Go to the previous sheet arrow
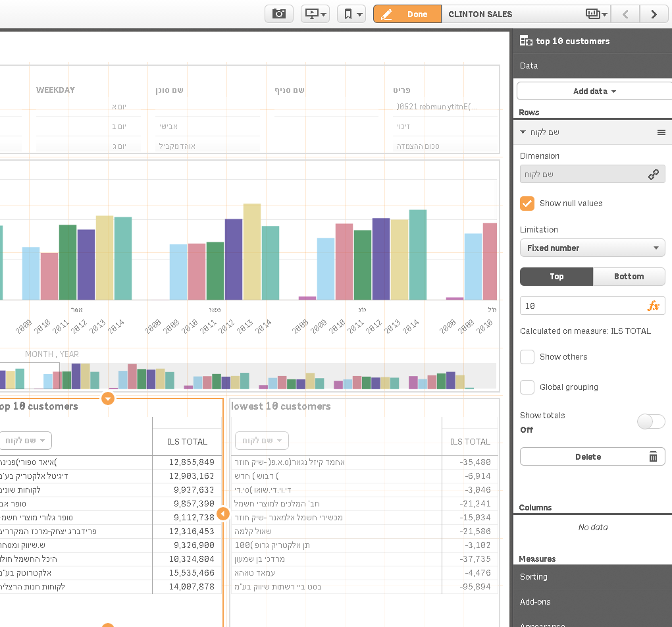Viewport: 672px width, 627px height. click(x=625, y=14)
